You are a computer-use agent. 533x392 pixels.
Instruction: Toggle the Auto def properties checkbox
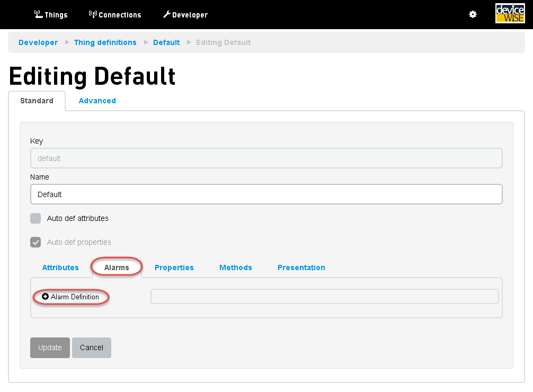coord(35,242)
